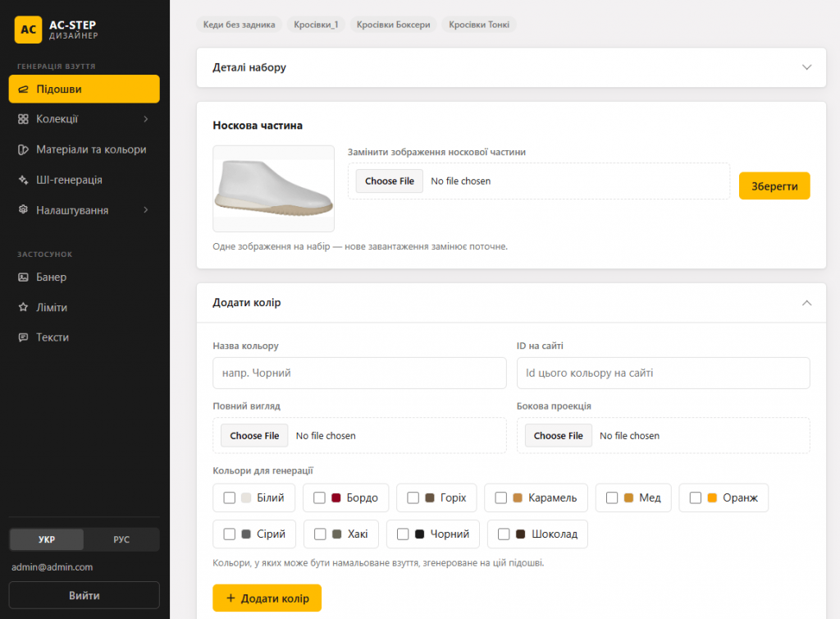
Task: Click the Додати колір yellow button
Action: (267, 598)
